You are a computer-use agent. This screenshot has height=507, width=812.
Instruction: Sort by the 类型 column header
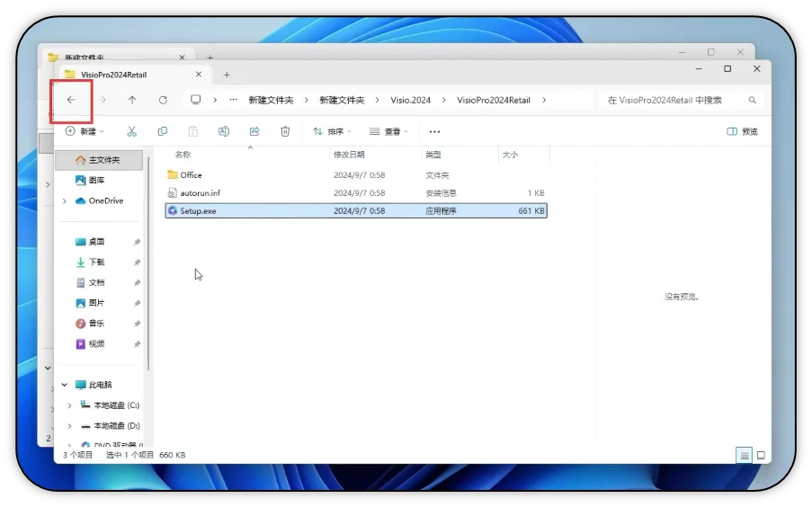[433, 155]
